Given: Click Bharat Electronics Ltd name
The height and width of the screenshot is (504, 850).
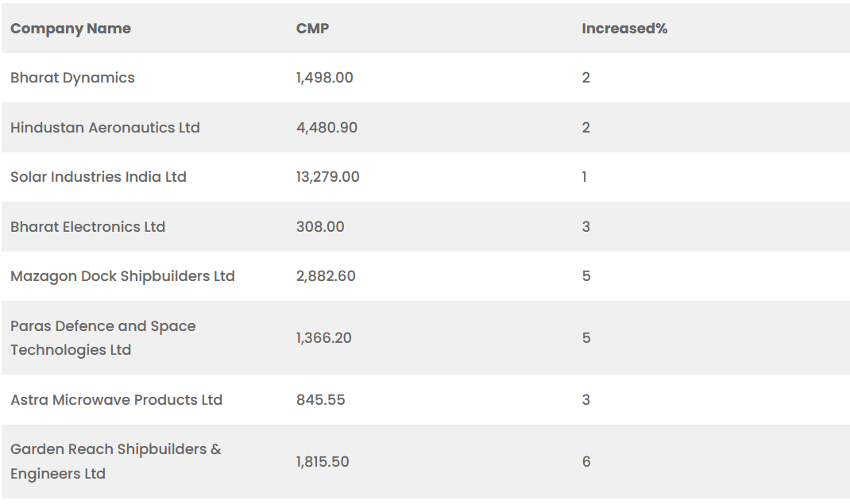Looking at the screenshot, I should pyautogui.click(x=87, y=227).
